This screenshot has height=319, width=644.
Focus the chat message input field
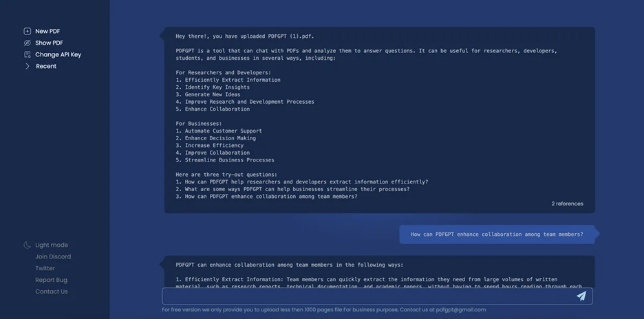coord(377,296)
